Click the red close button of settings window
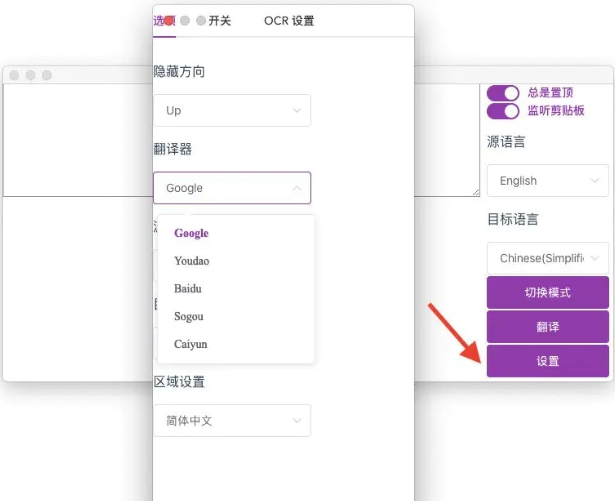616x501 pixels. point(169,20)
